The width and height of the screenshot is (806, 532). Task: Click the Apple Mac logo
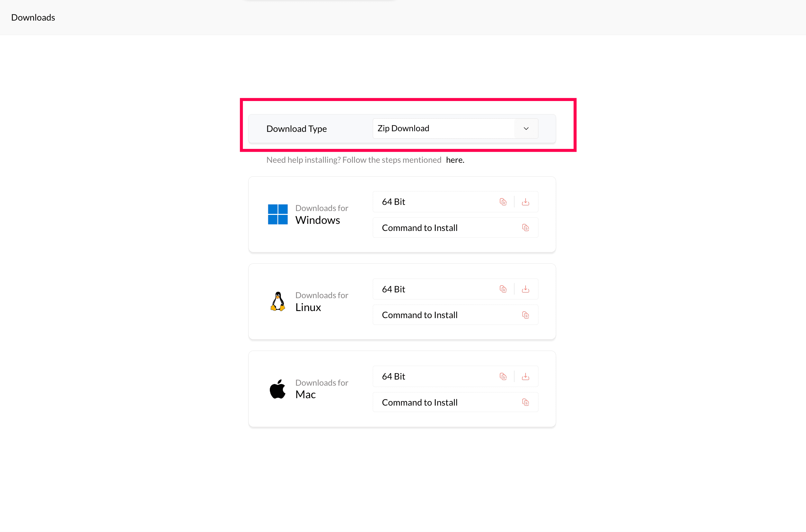(x=278, y=389)
